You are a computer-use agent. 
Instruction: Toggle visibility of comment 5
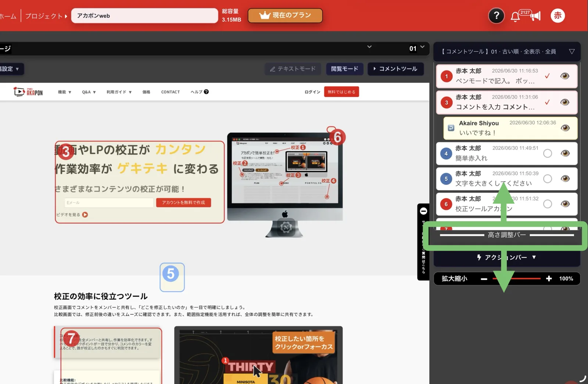click(x=565, y=179)
